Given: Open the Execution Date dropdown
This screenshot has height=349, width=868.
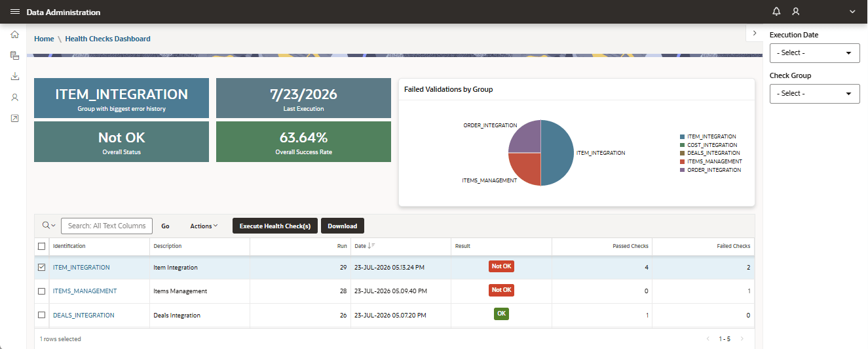Looking at the screenshot, I should point(815,53).
